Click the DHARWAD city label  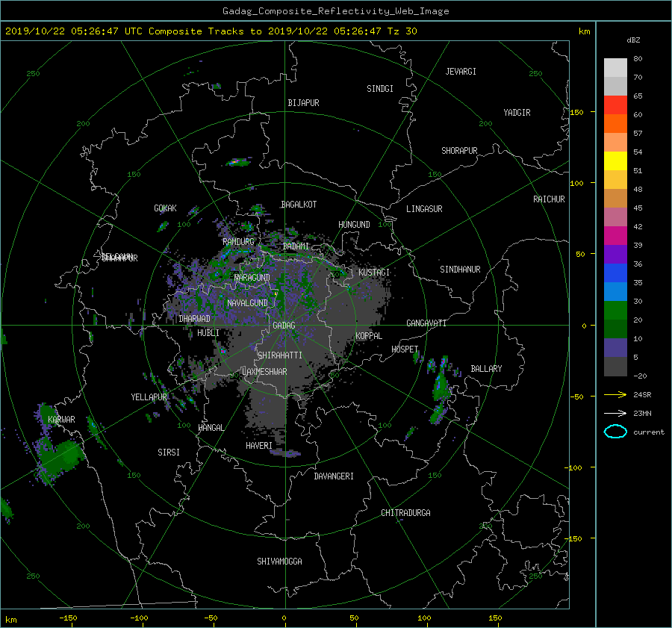pos(194,319)
